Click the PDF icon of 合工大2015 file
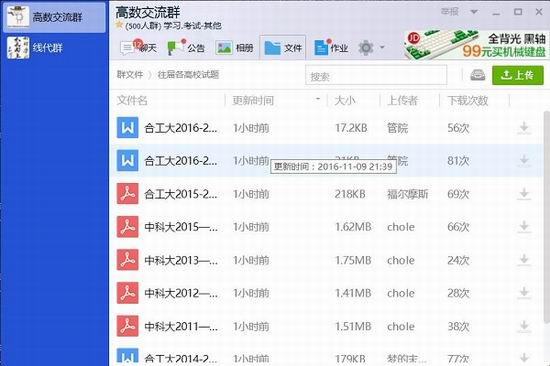 pos(127,194)
